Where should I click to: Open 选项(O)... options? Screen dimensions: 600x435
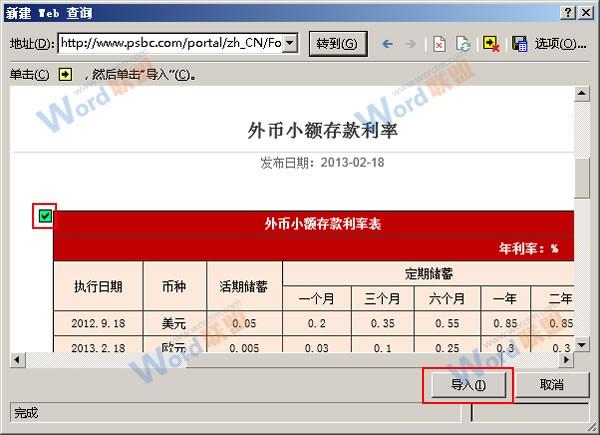pyautogui.click(x=560, y=44)
